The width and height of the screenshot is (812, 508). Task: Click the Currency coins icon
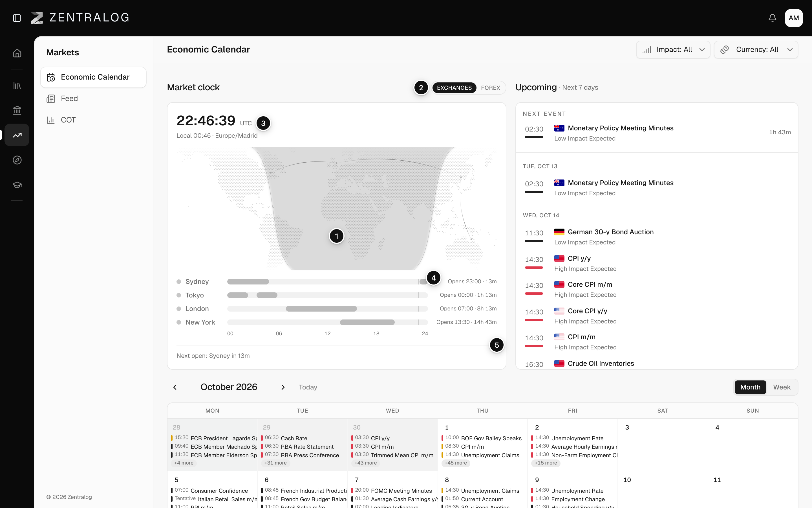point(724,50)
